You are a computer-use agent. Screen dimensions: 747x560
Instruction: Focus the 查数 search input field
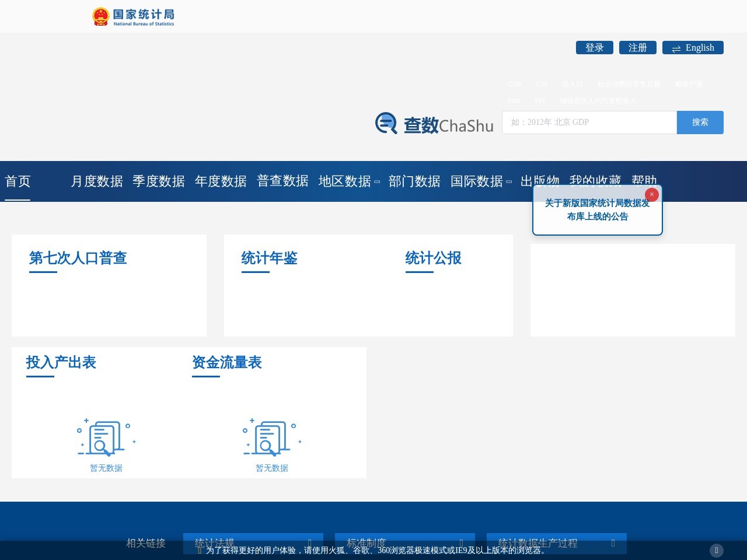point(589,123)
